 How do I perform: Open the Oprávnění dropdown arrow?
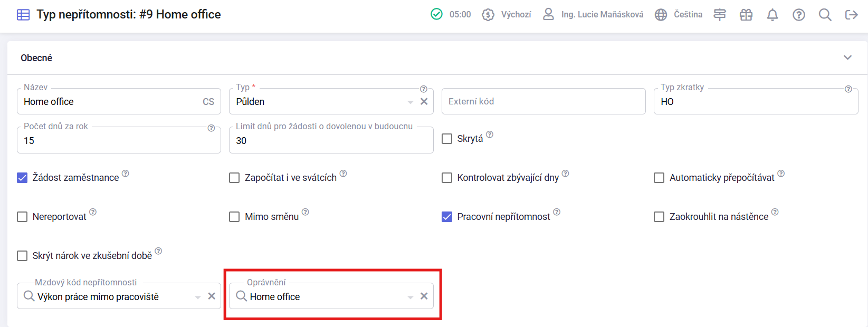tap(411, 297)
